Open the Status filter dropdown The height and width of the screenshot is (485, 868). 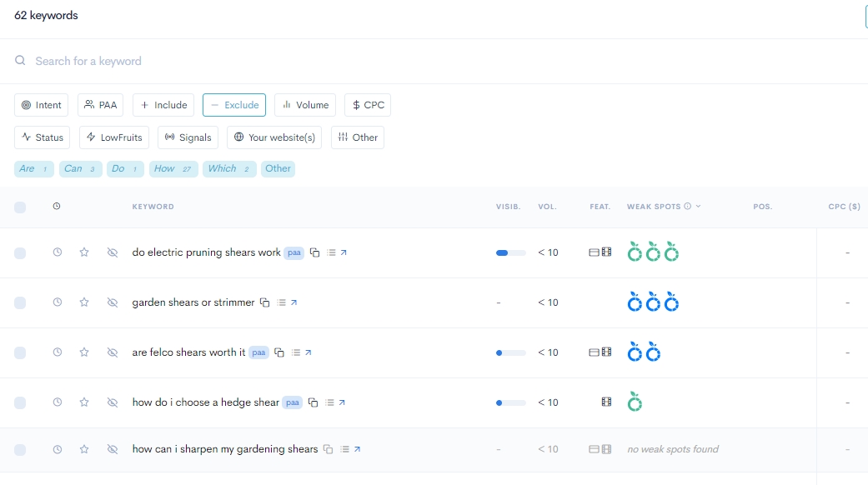[42, 137]
